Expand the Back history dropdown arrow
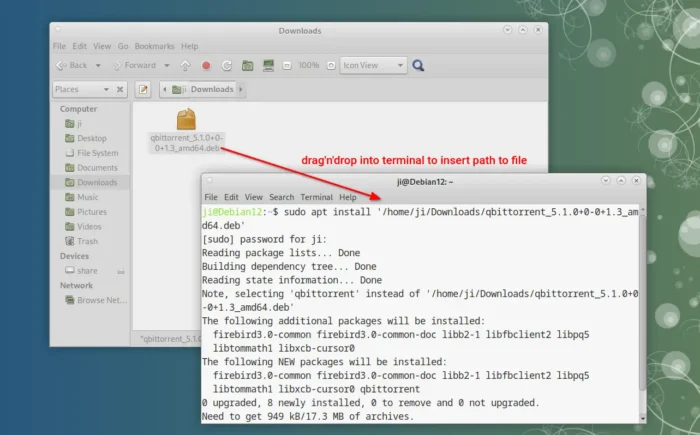 (98, 65)
